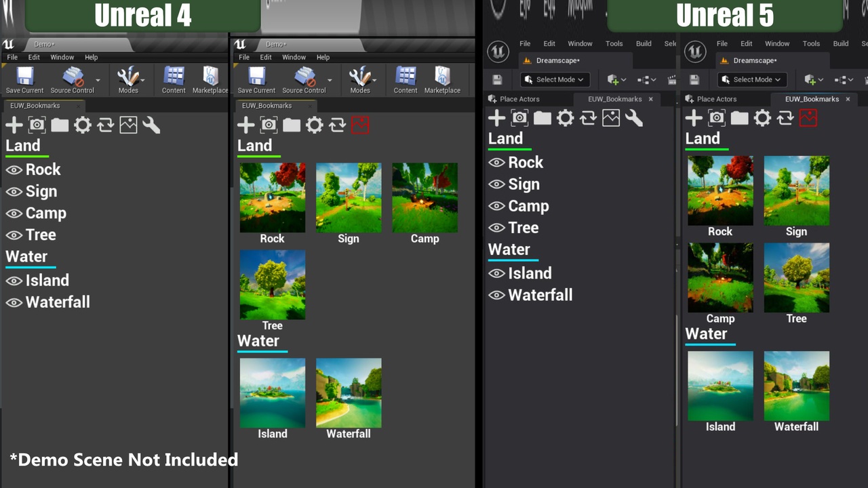Click Save Current in Unreal 4 list-view window
868x488 pixels.
coord(24,80)
